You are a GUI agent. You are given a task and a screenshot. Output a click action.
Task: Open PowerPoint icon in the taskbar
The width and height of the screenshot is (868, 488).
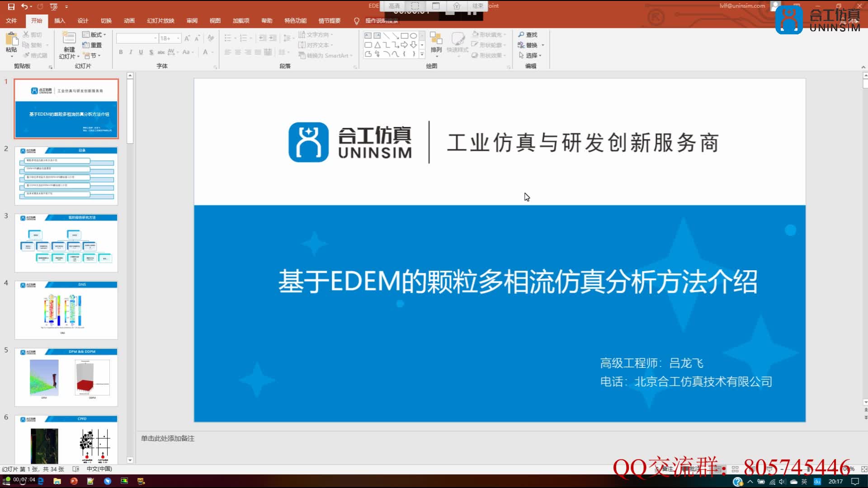click(74, 481)
